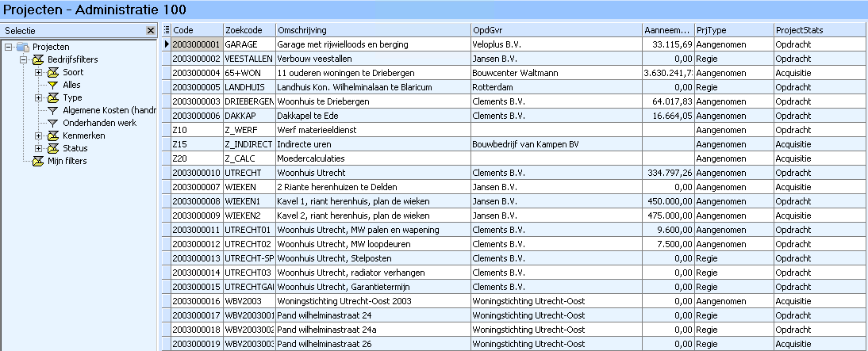Expand the Kenmerken filter node

click(38, 135)
